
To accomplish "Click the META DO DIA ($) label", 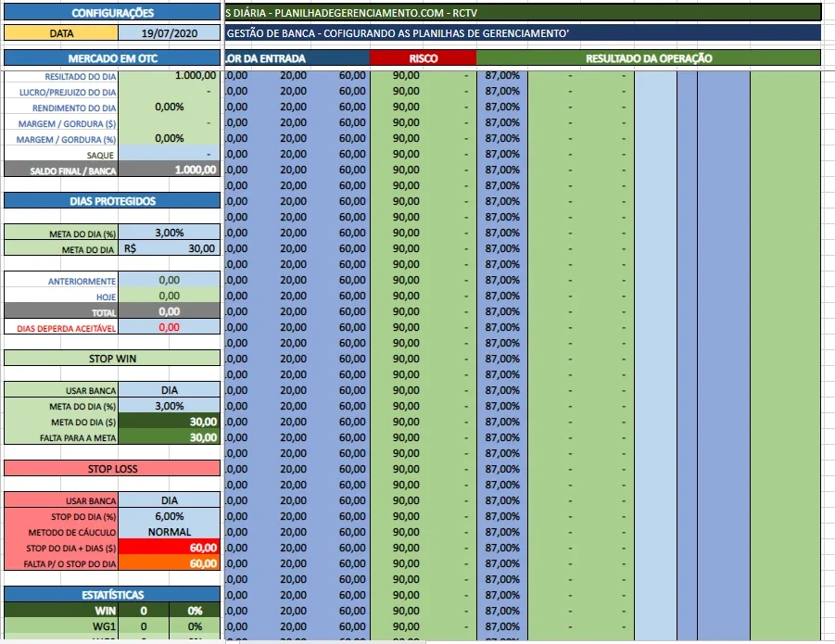I will coord(83,423).
